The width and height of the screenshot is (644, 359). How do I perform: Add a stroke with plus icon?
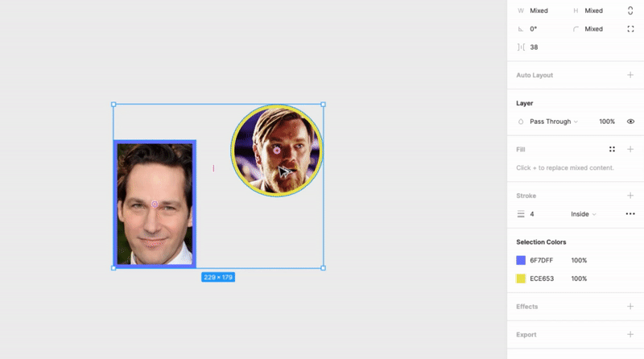(630, 196)
